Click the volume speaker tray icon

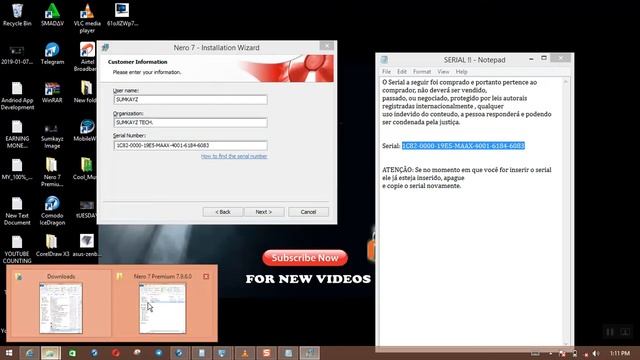[596, 353]
